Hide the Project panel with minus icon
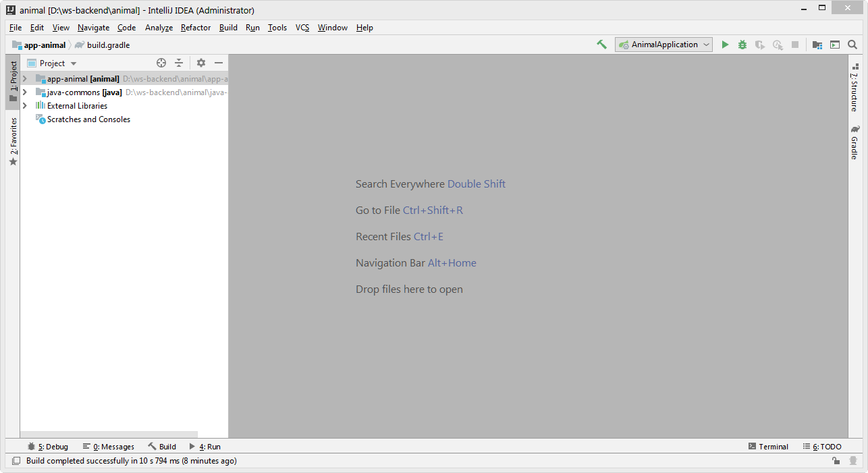Screen dimensions: 868x473 (x=219, y=63)
